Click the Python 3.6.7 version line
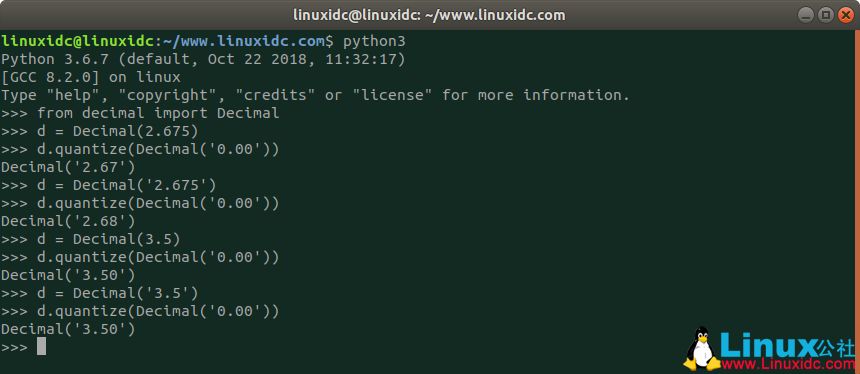The height and width of the screenshot is (374, 860). [203, 59]
